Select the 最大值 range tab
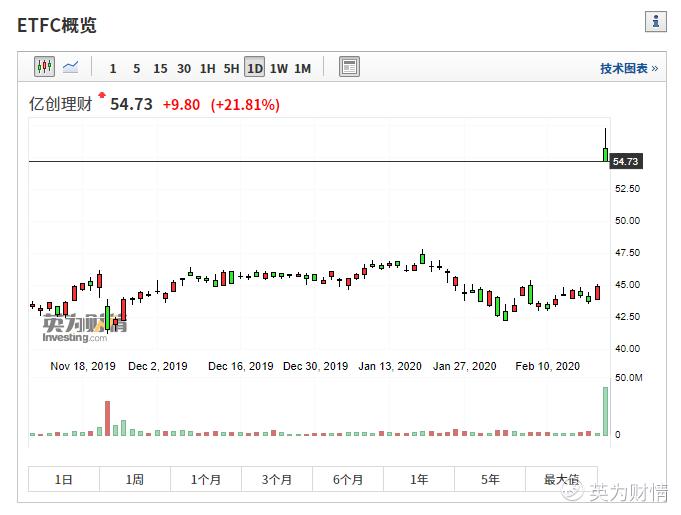The width and height of the screenshot is (681, 515). (x=562, y=479)
